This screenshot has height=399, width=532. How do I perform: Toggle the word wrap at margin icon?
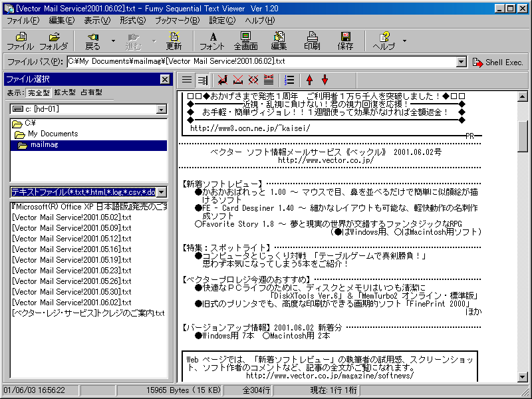[x=202, y=80]
